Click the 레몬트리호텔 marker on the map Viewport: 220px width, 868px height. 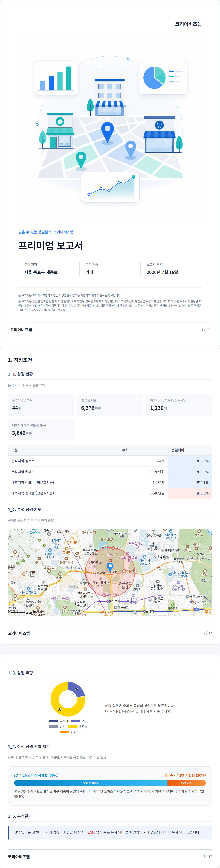tap(188, 597)
